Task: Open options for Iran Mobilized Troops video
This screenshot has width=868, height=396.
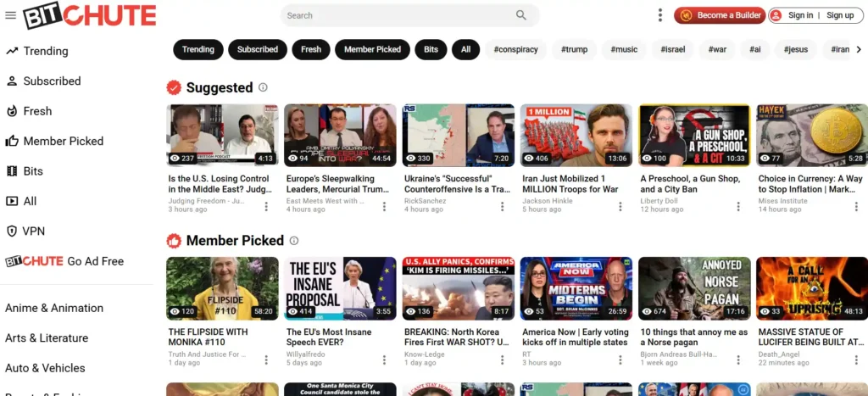Action: (x=620, y=207)
